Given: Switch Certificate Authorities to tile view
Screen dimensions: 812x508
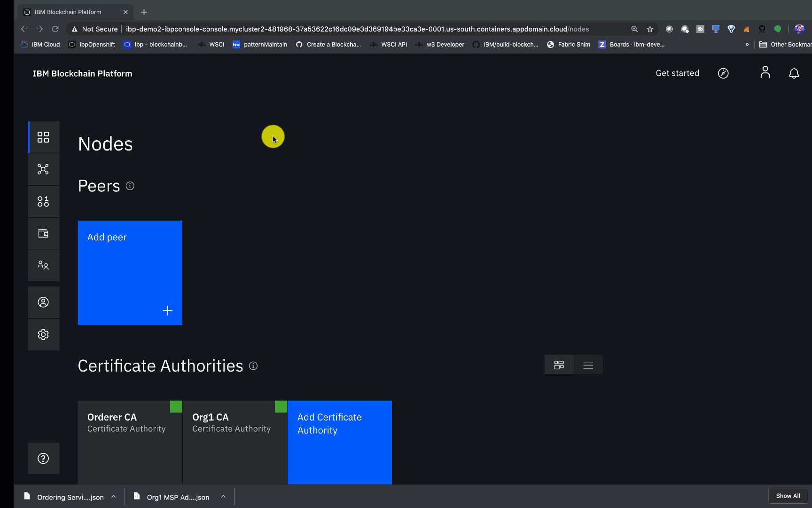Looking at the screenshot, I should point(559,365).
